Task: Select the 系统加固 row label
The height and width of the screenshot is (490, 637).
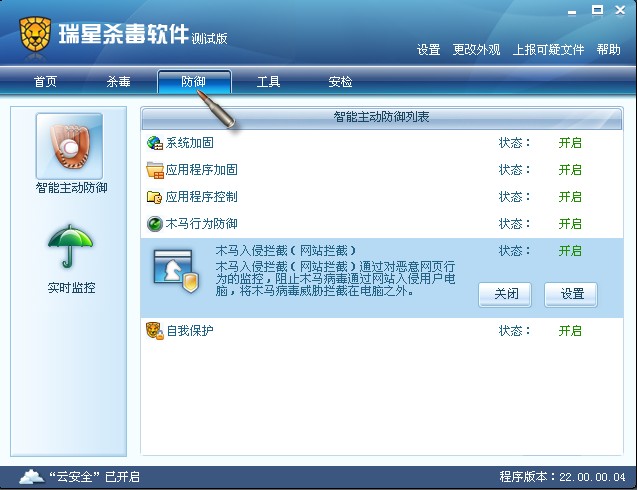Action: coord(189,143)
